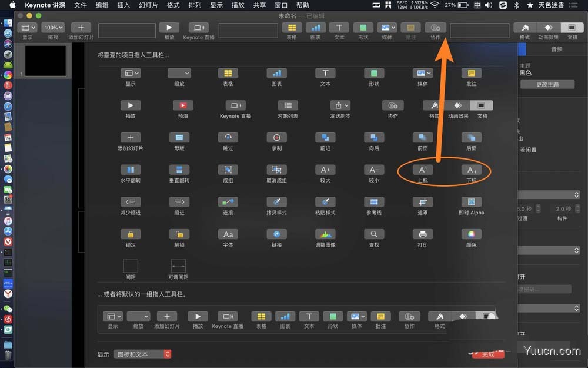Select the 形状 shape item in the palette

click(374, 73)
